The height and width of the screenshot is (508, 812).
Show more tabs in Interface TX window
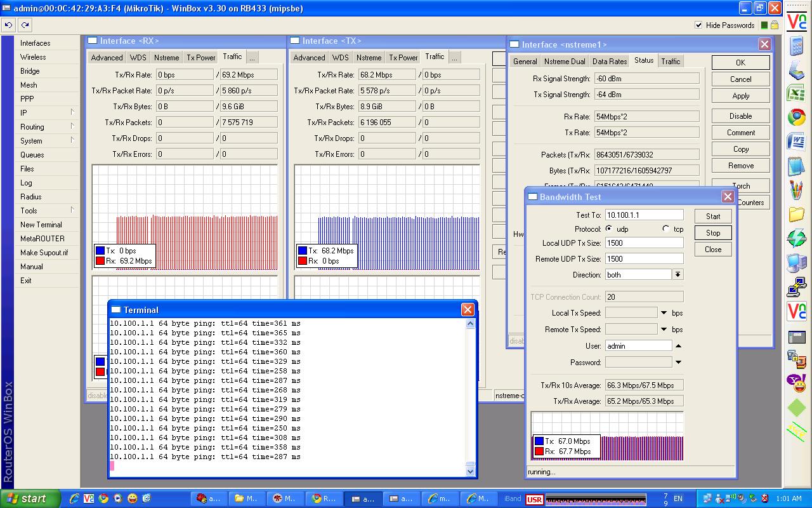[454, 57]
